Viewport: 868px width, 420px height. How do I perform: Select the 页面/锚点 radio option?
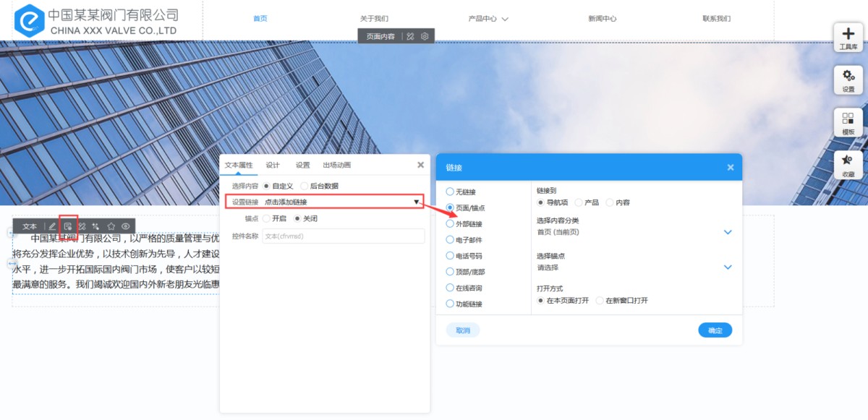pos(450,207)
